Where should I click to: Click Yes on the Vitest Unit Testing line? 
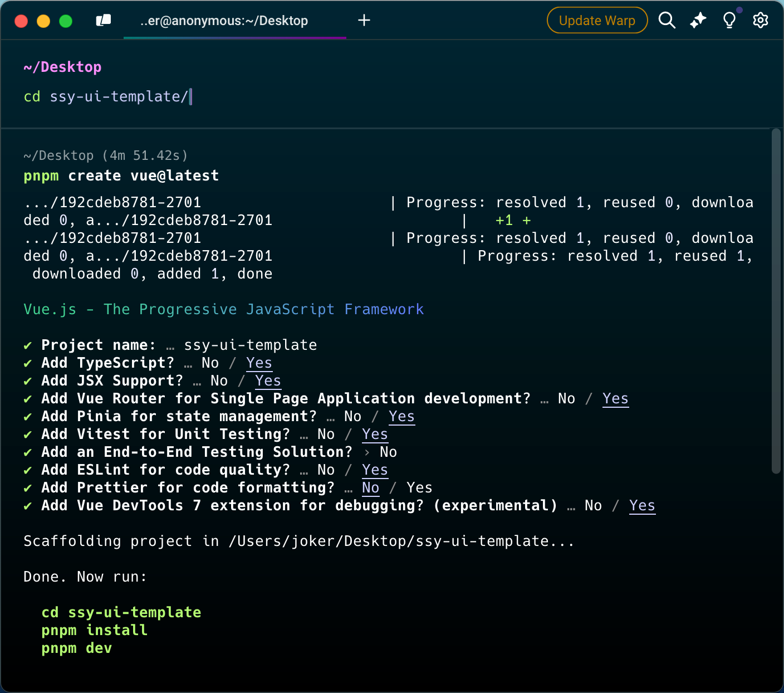tap(375, 434)
